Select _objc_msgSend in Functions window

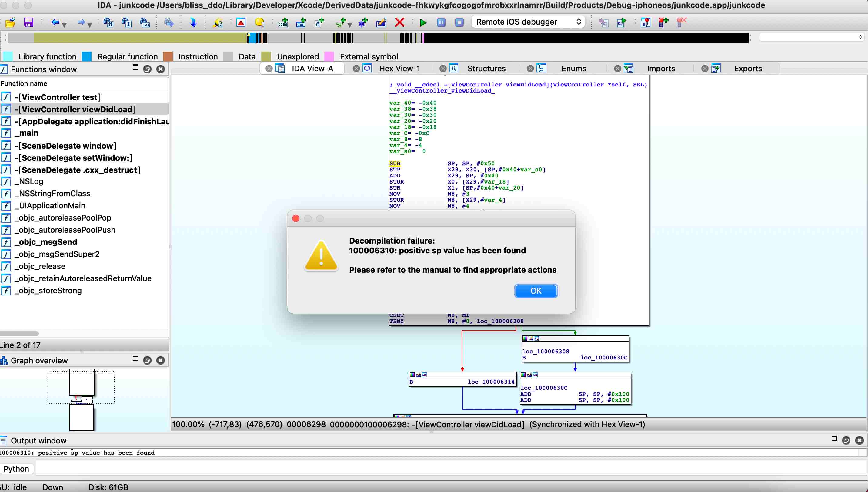coord(46,242)
